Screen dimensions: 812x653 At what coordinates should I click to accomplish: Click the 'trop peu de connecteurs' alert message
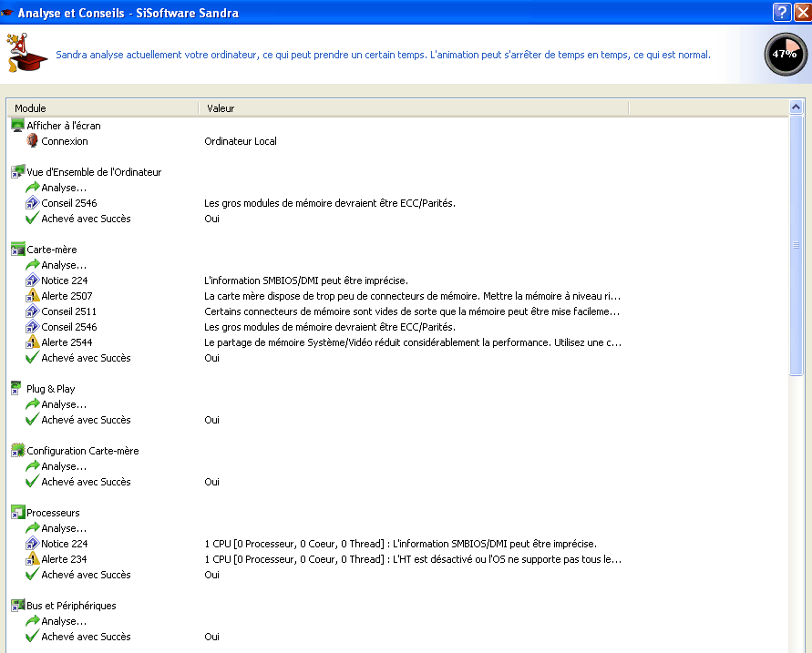click(x=412, y=296)
